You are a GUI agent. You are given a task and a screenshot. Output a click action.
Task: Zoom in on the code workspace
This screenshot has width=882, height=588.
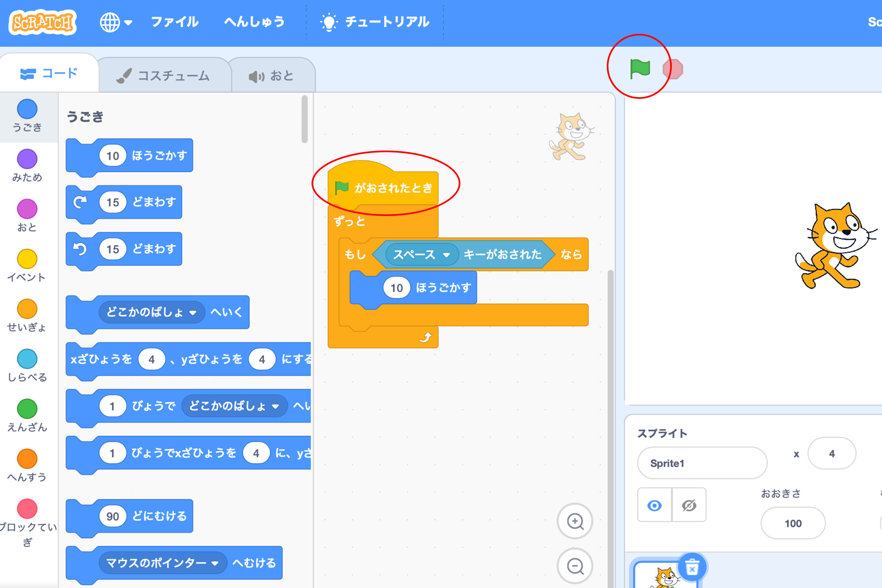point(575,522)
